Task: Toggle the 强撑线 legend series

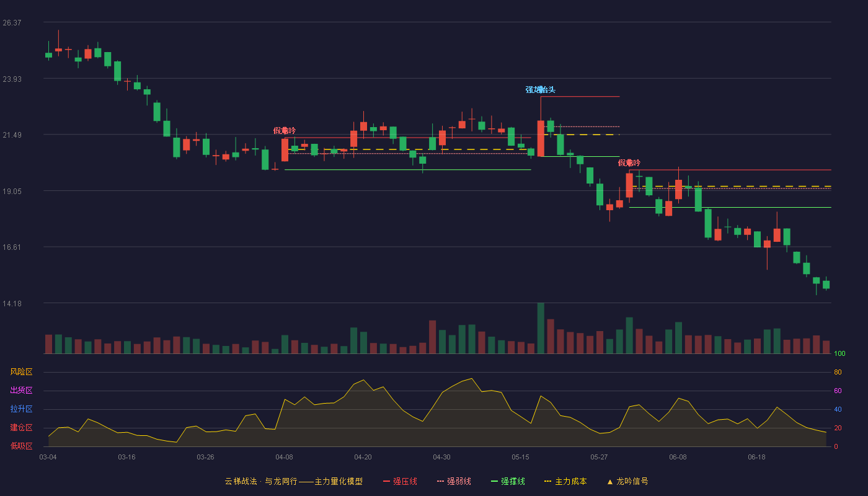Action: pos(508,481)
